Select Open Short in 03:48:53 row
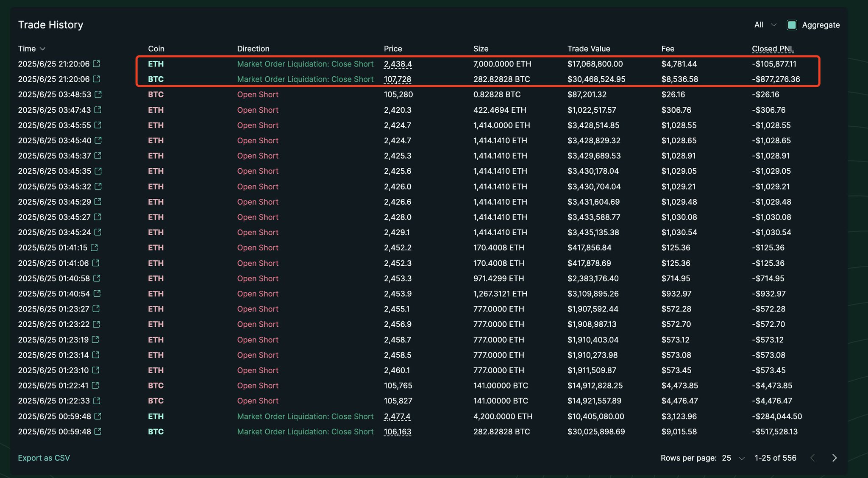 coord(258,94)
